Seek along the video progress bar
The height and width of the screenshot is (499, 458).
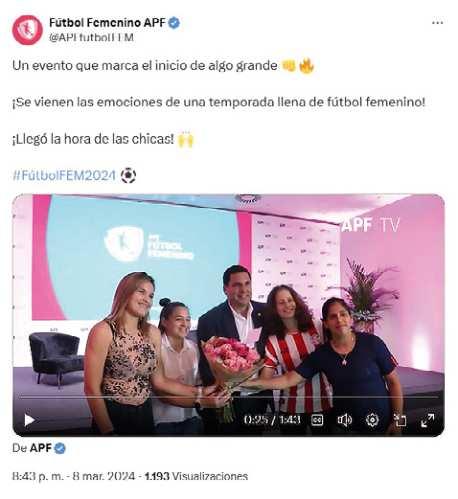[x=228, y=397]
